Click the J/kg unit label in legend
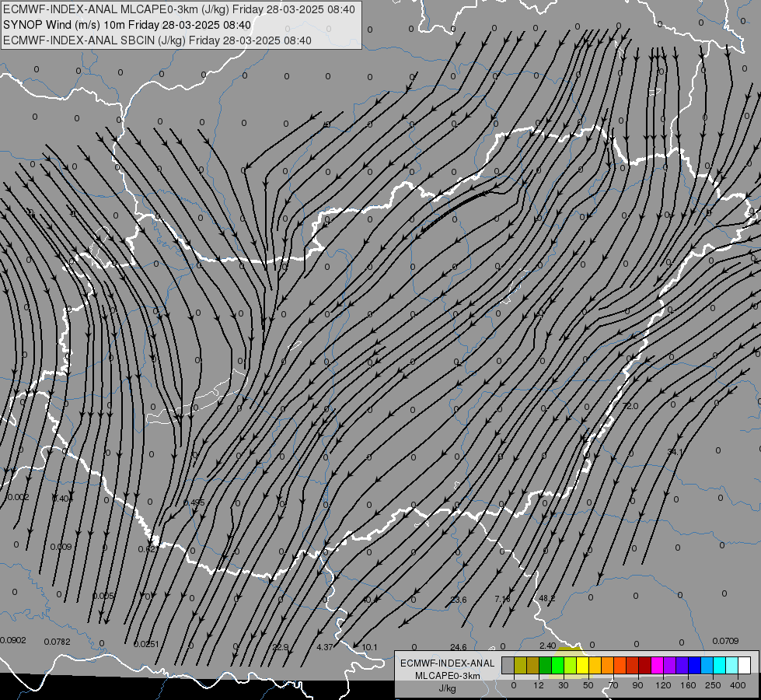The width and height of the screenshot is (761, 700). coord(448,688)
